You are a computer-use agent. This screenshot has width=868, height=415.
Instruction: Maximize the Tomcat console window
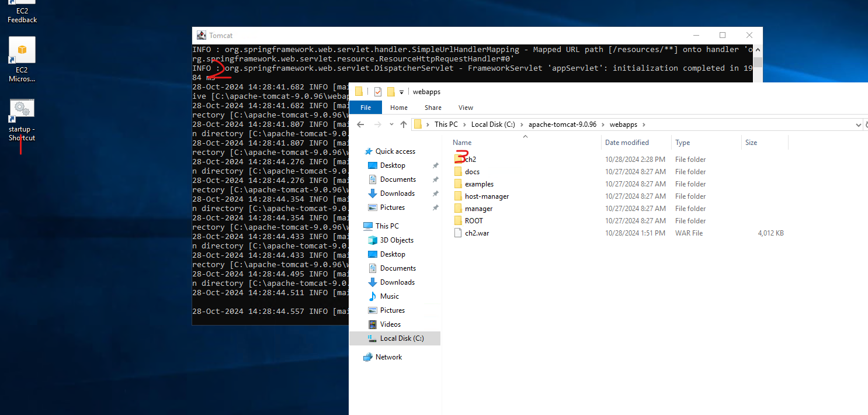(723, 35)
